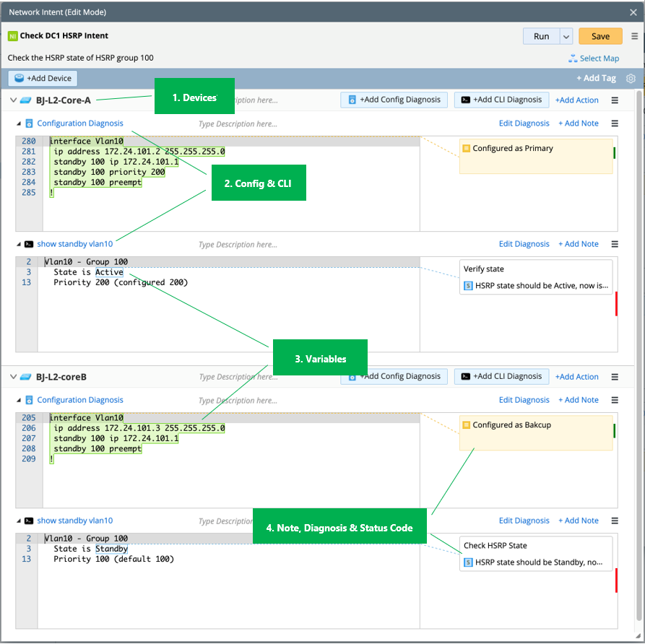
Task: Click the +Add Device button
Action: [x=43, y=78]
